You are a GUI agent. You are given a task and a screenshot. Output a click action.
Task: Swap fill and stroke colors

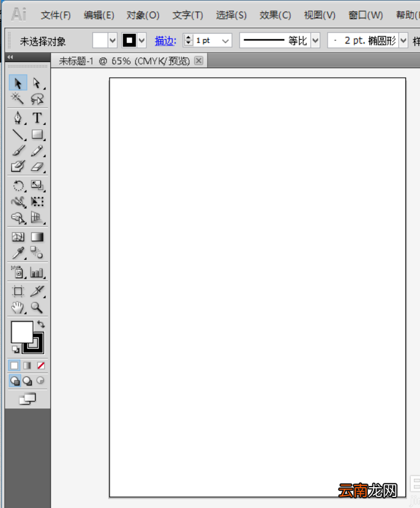coord(41,324)
